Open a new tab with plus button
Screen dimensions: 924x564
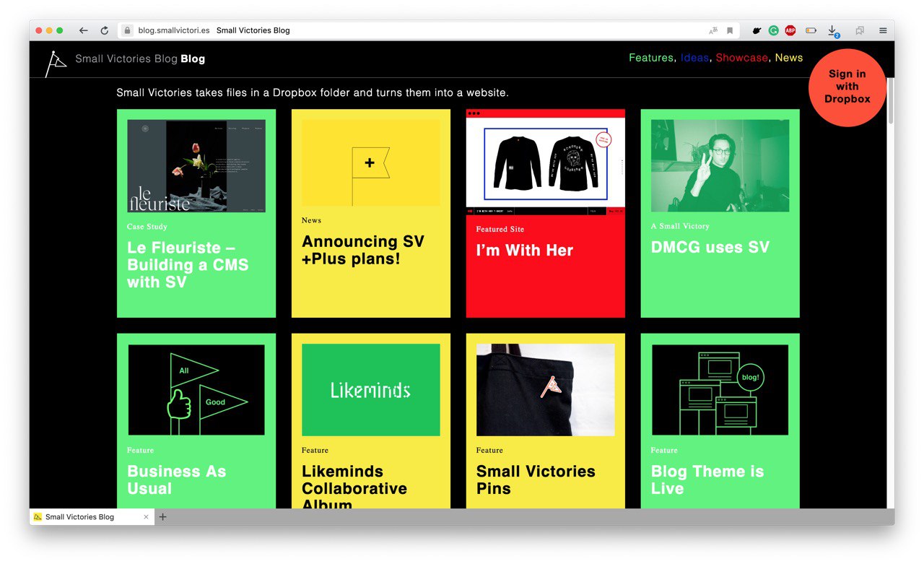(162, 517)
